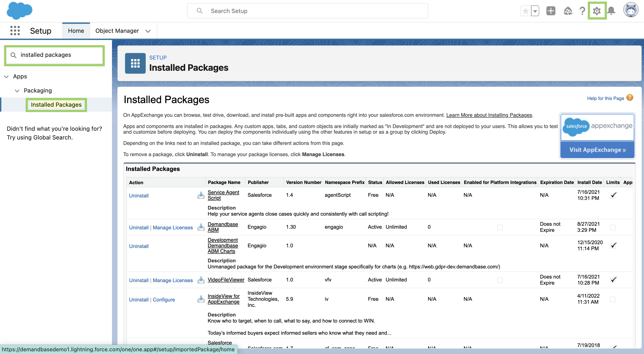Click the 8/27/2021 3:29 PM install date

588,227
